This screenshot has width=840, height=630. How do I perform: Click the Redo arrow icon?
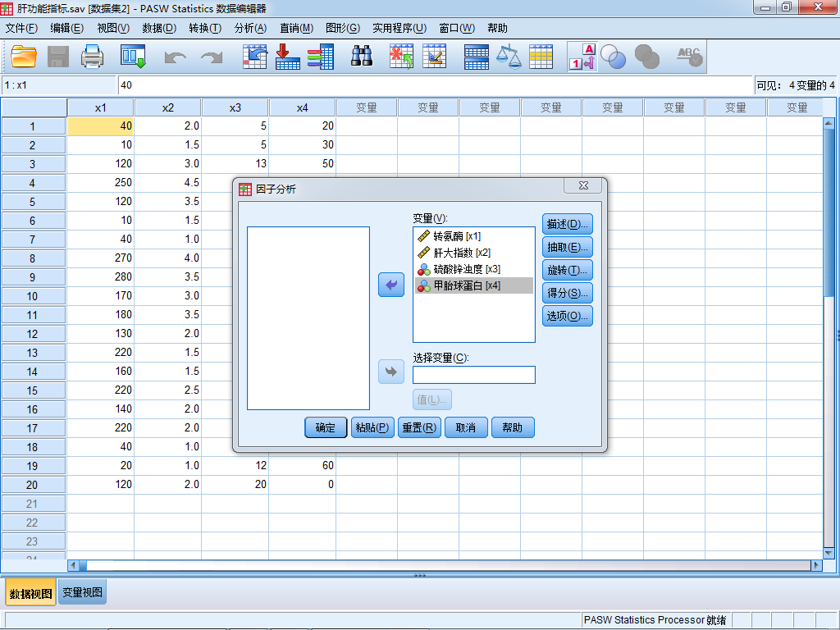[x=212, y=57]
